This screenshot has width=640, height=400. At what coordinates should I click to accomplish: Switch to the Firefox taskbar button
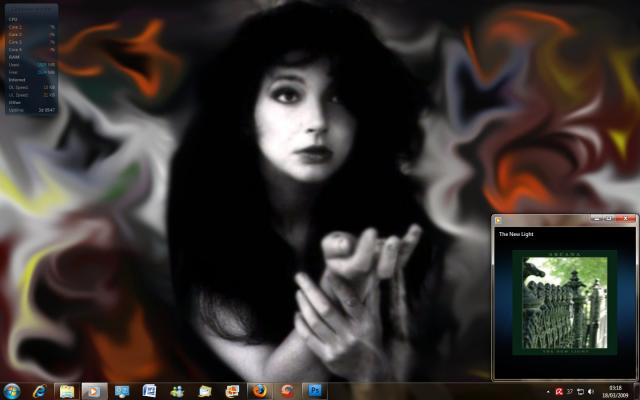pyautogui.click(x=260, y=391)
